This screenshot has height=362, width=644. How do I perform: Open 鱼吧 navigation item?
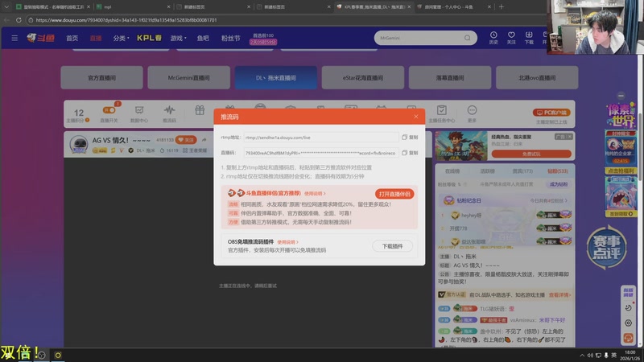203,38
